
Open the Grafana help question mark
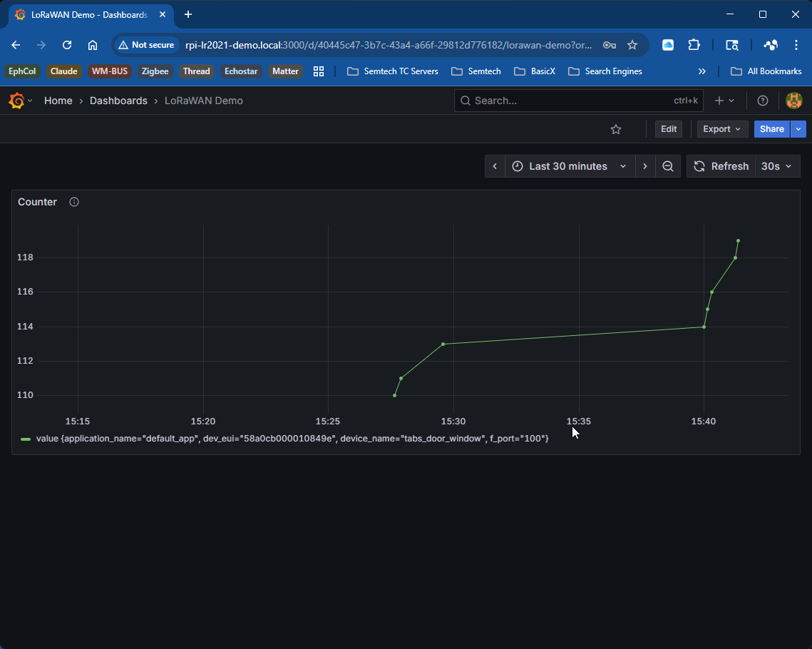click(x=762, y=101)
